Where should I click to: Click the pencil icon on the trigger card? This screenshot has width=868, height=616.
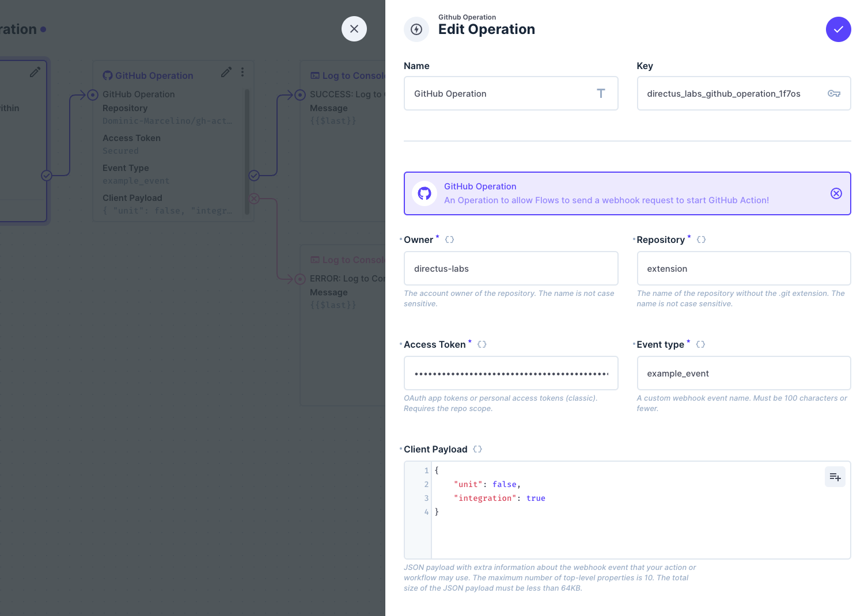pos(35,72)
